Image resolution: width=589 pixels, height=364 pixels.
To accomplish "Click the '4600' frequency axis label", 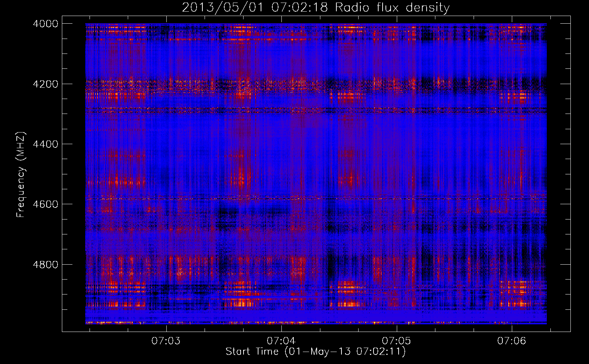I will click(x=46, y=204).
